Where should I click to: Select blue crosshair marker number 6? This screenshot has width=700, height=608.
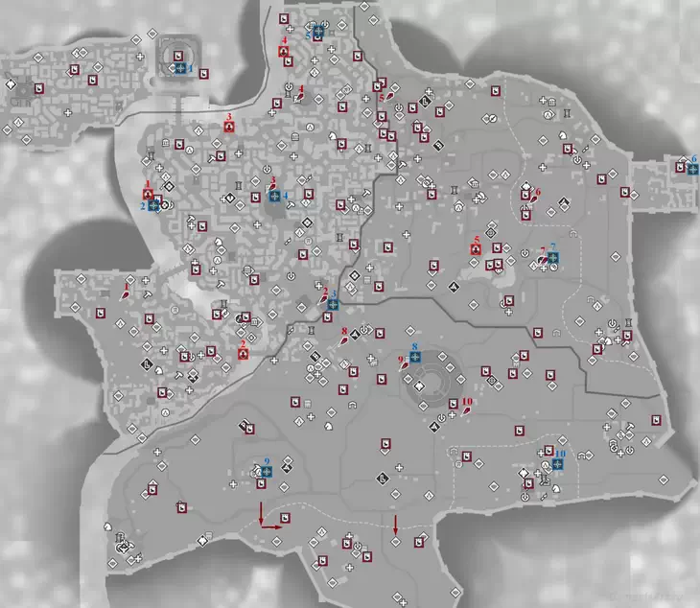pos(693,170)
